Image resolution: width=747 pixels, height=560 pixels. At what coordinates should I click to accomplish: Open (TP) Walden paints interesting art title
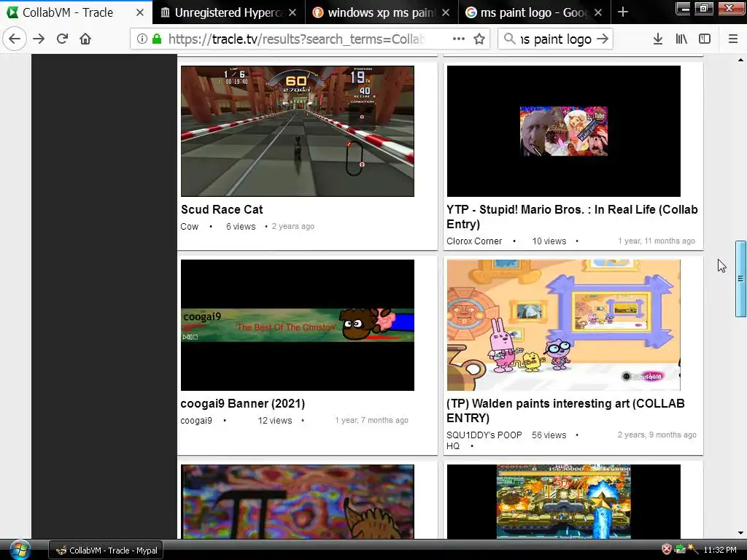click(565, 411)
